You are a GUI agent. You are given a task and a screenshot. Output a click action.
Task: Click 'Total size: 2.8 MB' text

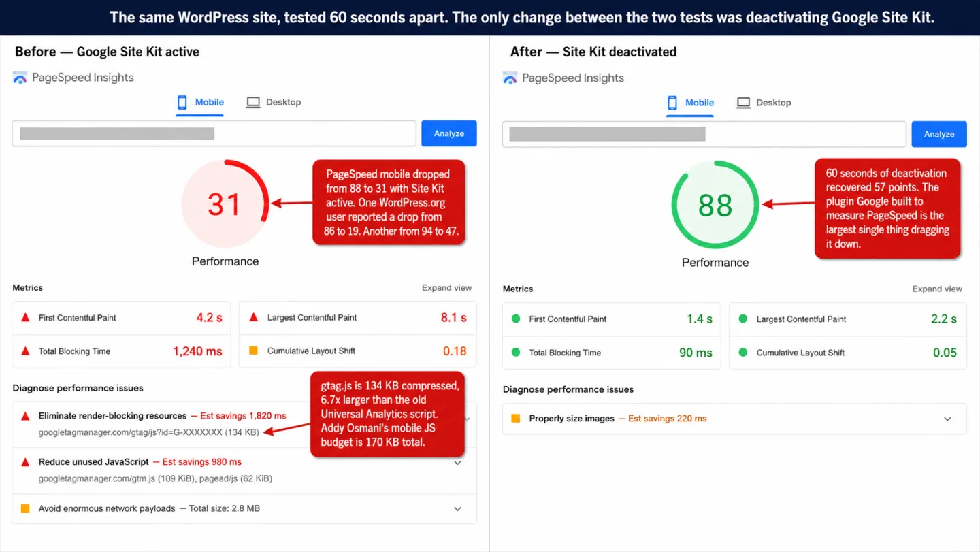click(x=224, y=508)
